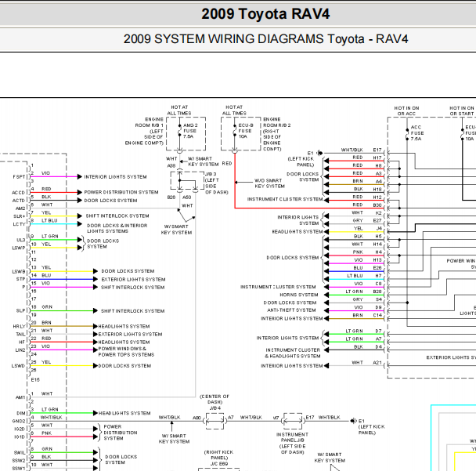Screen dimensions: 476x471
Task: Click the E16 connector label
Action: 35,379
